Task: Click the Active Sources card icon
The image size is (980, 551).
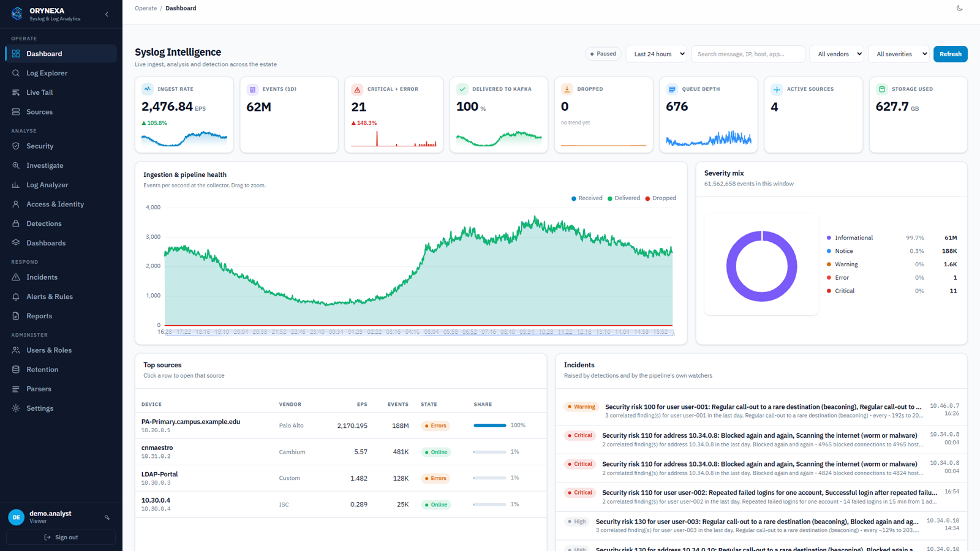Action: tap(777, 89)
